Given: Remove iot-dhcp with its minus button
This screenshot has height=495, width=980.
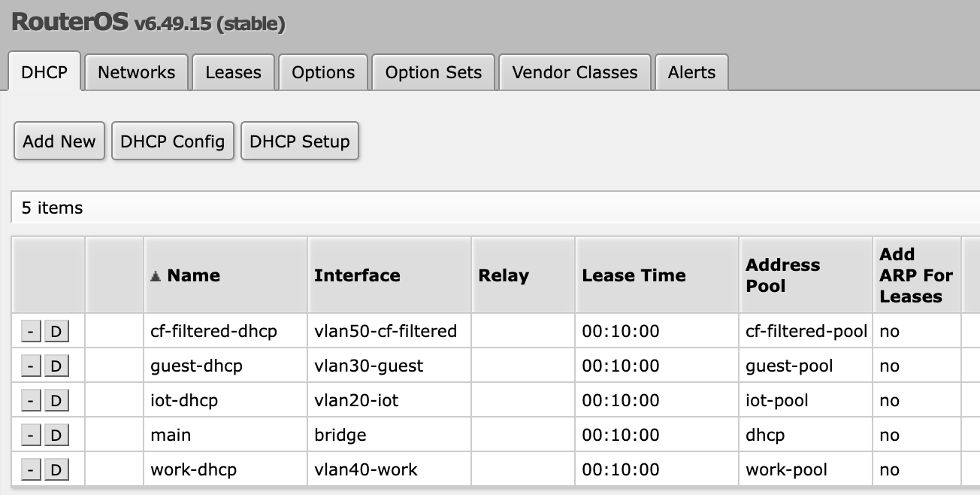Looking at the screenshot, I should coord(30,401).
